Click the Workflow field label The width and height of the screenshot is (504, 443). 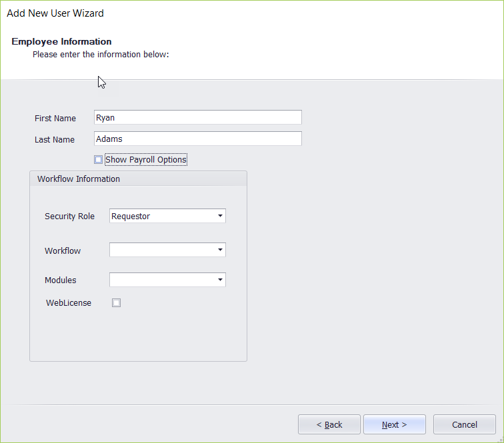click(63, 251)
